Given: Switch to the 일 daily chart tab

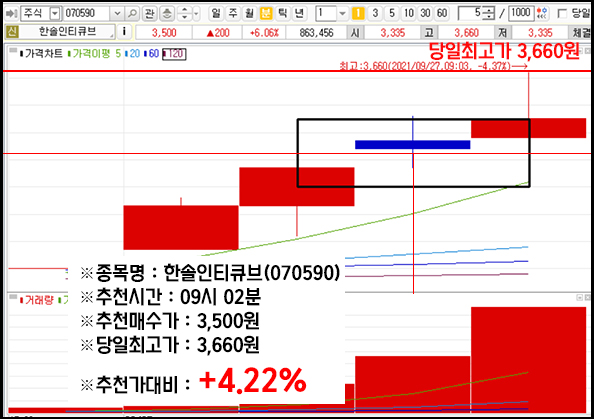Looking at the screenshot, I should 216,14.
